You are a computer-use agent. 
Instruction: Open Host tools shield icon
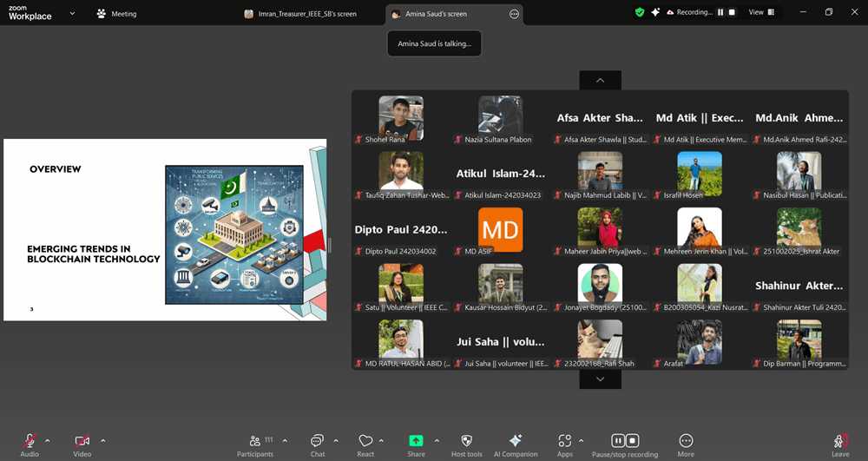(x=467, y=442)
